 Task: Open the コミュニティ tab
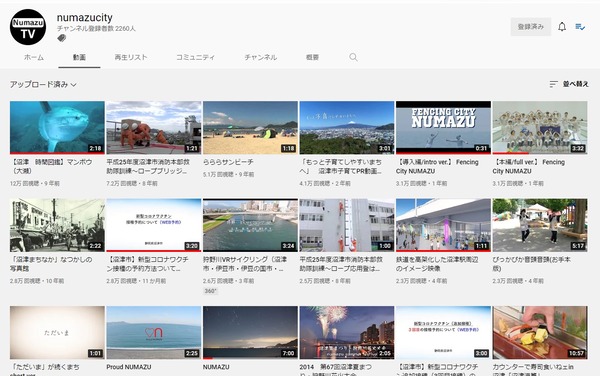(196, 57)
